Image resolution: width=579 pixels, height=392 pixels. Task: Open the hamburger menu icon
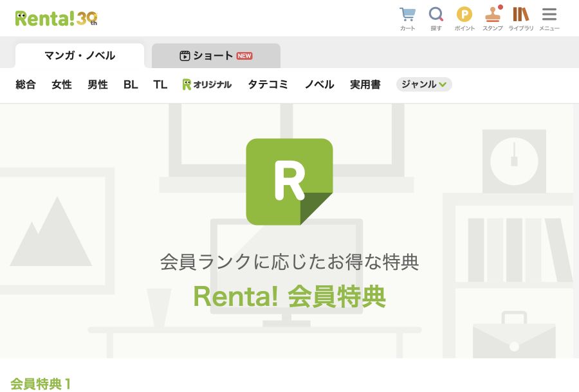click(549, 19)
